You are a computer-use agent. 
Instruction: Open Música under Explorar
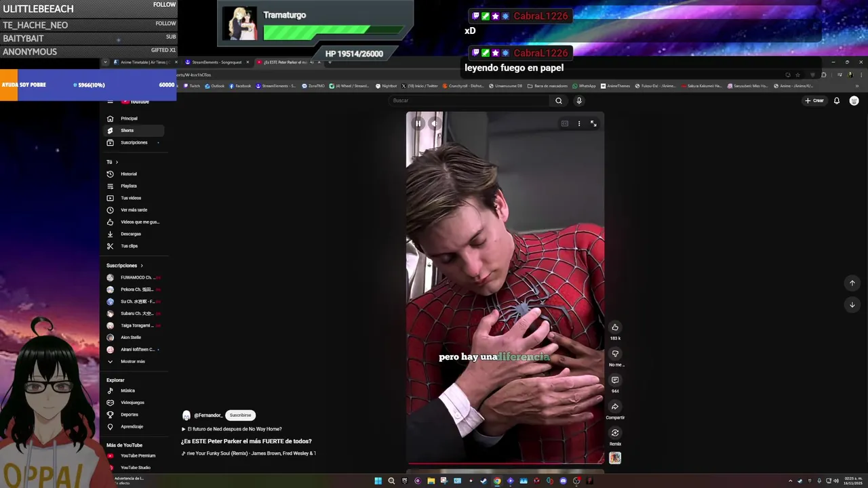pyautogui.click(x=134, y=390)
